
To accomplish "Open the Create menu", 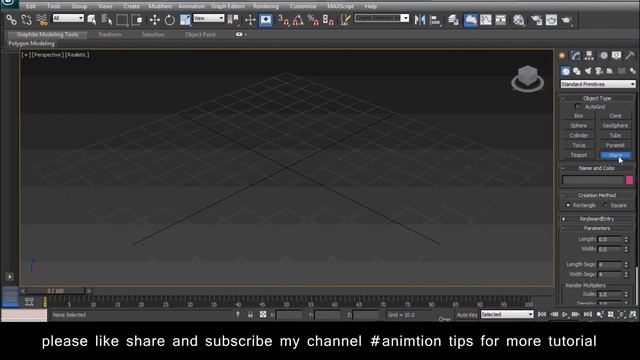I will 131,6.
